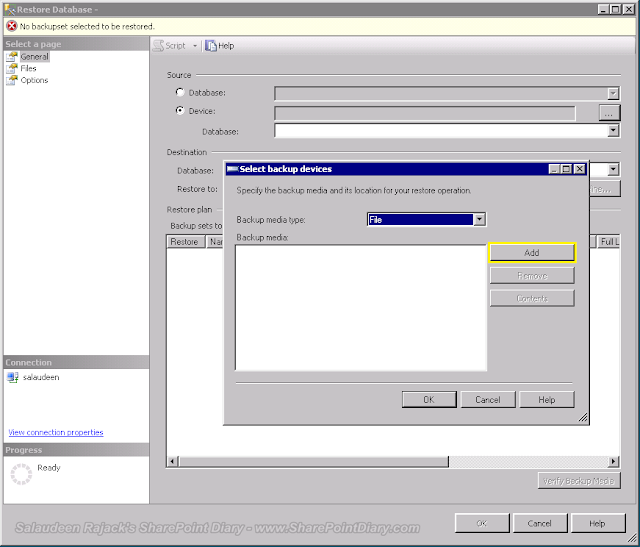The width and height of the screenshot is (640, 547).
Task: Click the Restore Database title bar icon
Action: (x=10, y=9)
